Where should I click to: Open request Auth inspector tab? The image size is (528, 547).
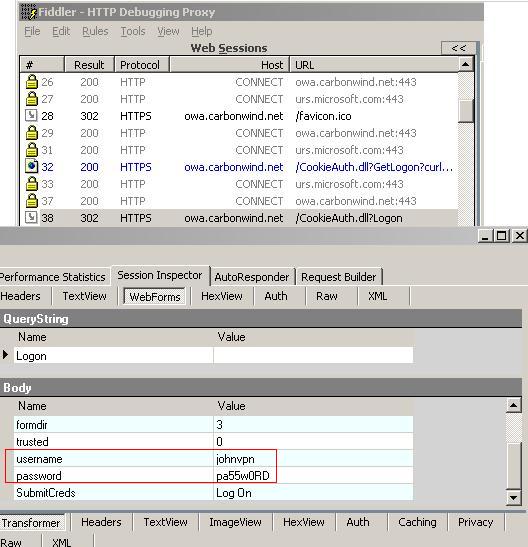pyautogui.click(x=276, y=296)
